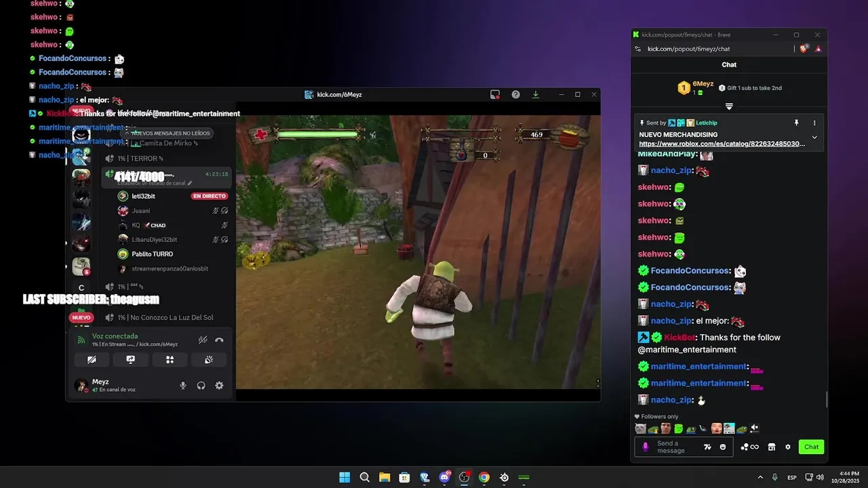
Task: Open site settings icon left of chat URL
Action: [x=637, y=49]
